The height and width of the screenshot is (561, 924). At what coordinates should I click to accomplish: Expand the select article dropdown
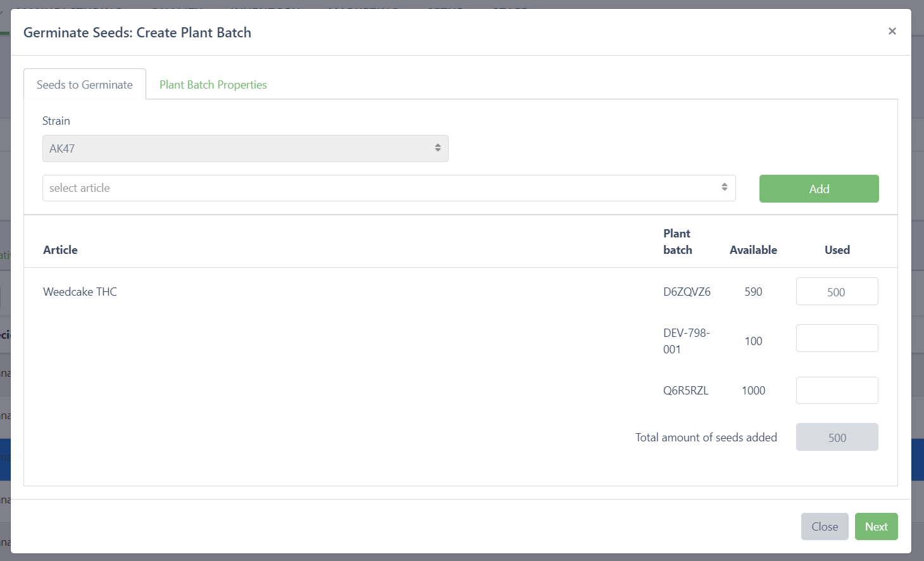click(389, 188)
